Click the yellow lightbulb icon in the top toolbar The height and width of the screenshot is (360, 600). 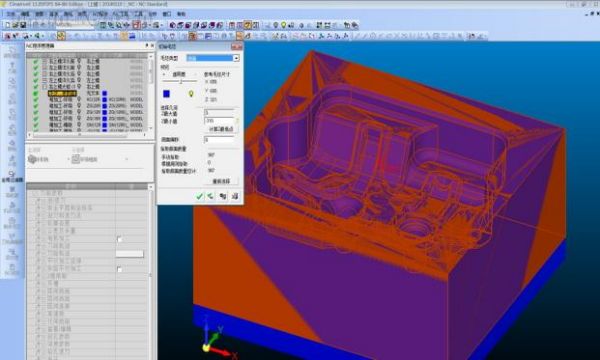[284, 25]
